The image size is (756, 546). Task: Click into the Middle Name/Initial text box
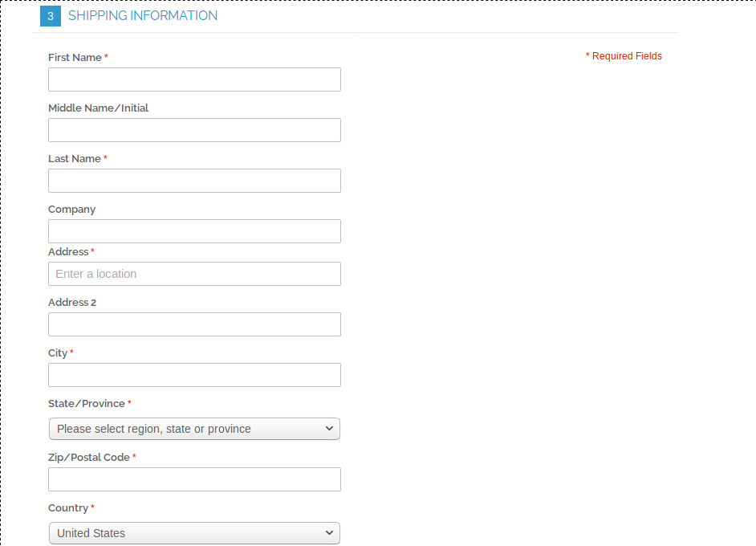pos(194,130)
